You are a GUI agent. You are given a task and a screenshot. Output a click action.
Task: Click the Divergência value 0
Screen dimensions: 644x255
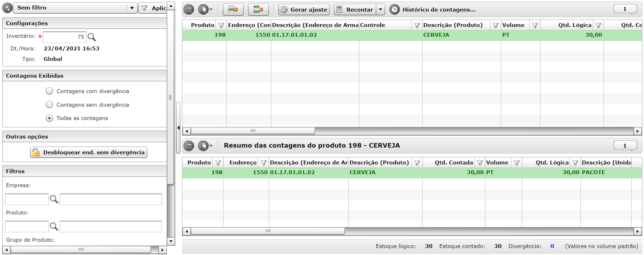(x=552, y=246)
